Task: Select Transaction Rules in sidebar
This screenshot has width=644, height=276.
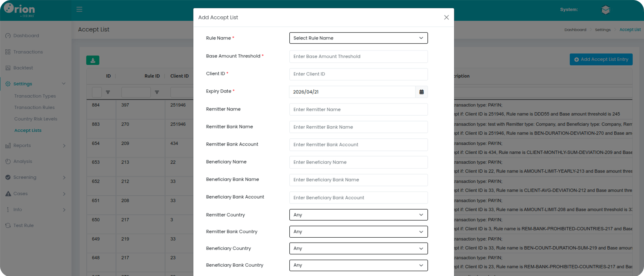Action: click(x=34, y=108)
